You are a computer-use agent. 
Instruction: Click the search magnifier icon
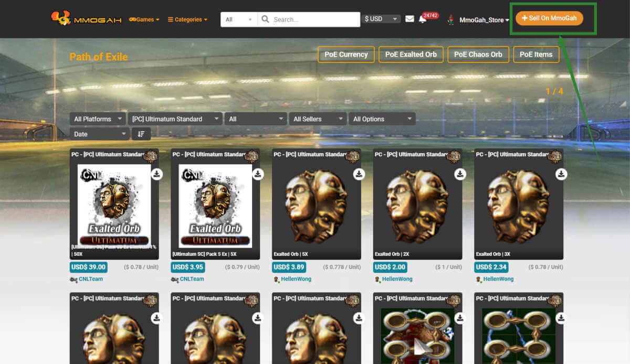coord(265,19)
